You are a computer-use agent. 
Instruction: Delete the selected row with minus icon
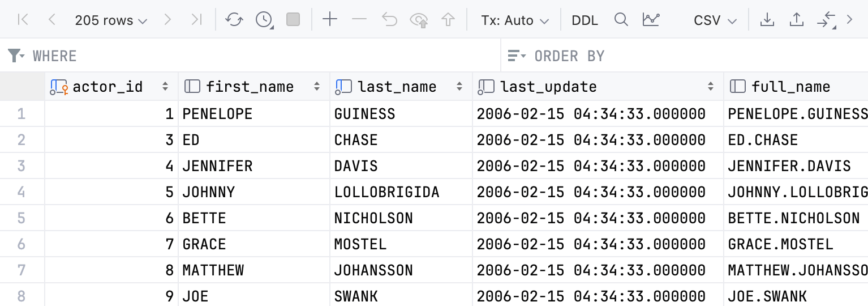click(359, 20)
